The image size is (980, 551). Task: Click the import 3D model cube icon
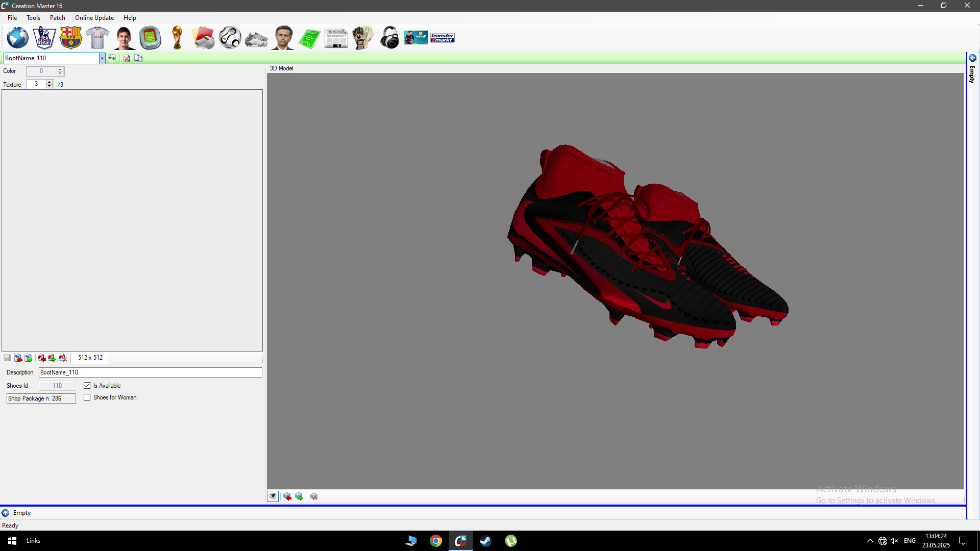click(287, 496)
